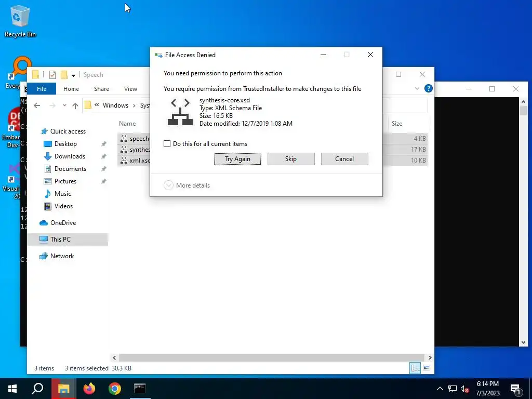This screenshot has height=399, width=532.
Task: Open Documents in navigation pane
Action: (x=70, y=169)
